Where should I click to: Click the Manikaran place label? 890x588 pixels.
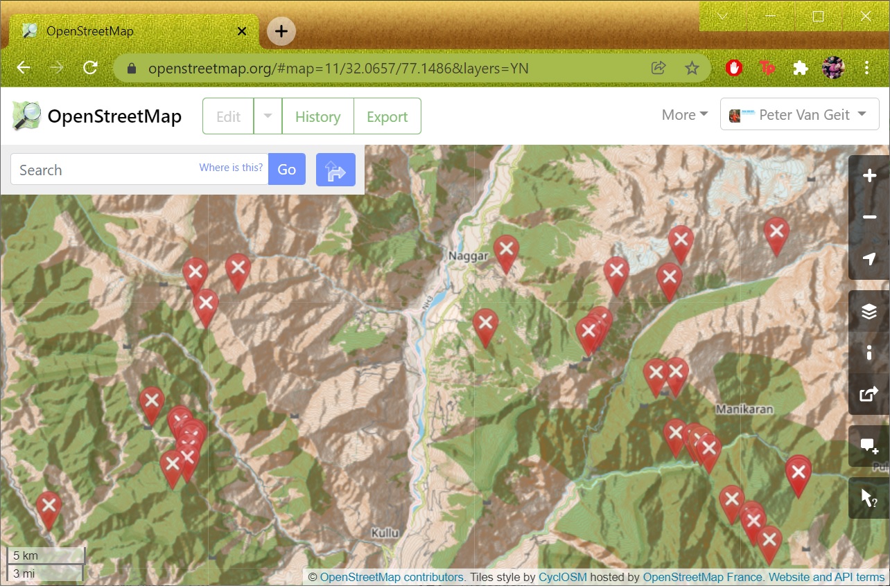pos(745,409)
